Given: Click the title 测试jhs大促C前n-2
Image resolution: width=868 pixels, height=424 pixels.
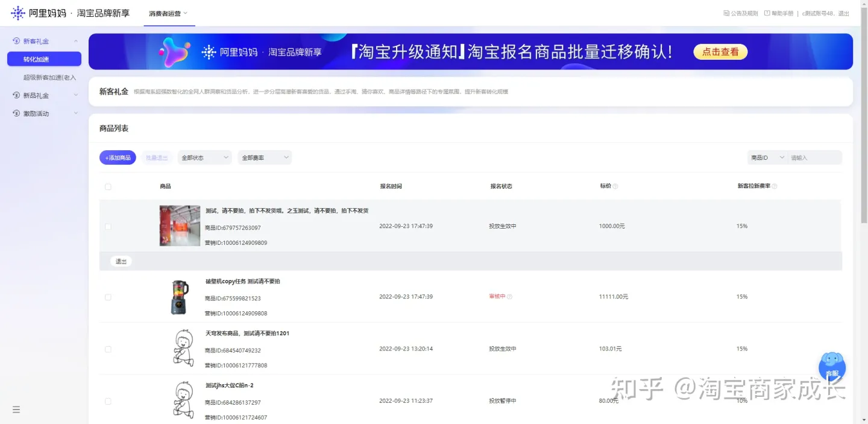Looking at the screenshot, I should tap(230, 385).
